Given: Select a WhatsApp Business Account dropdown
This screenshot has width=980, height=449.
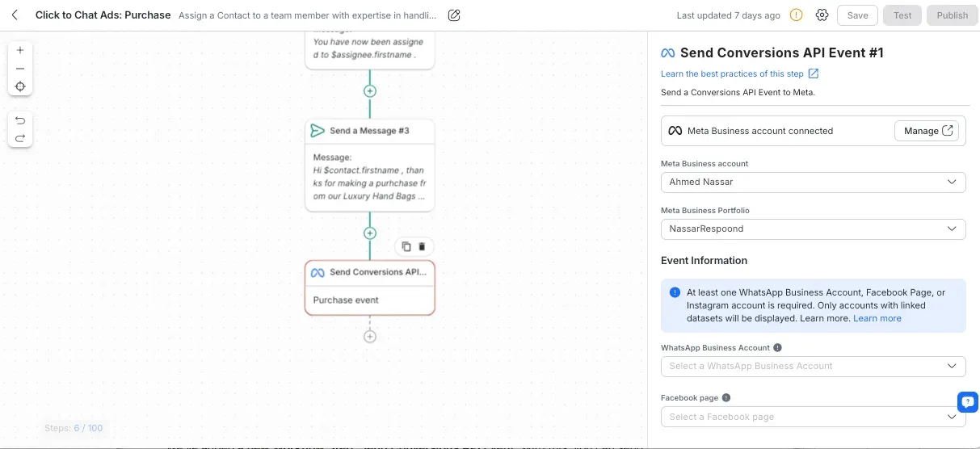Looking at the screenshot, I should click(813, 367).
